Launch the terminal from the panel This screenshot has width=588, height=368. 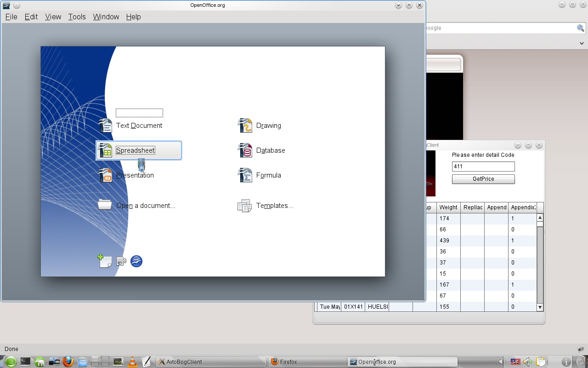point(25,362)
